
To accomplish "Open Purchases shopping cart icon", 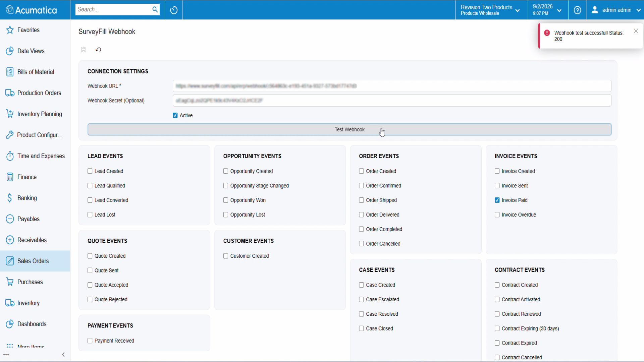I will coord(10,282).
